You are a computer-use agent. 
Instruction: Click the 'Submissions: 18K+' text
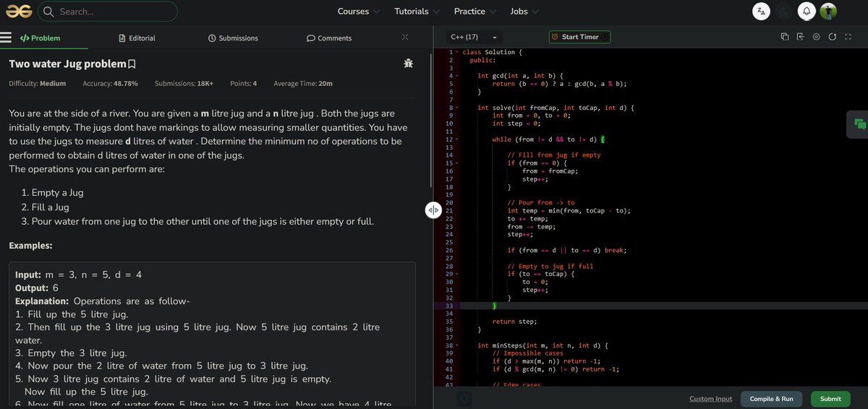[184, 84]
